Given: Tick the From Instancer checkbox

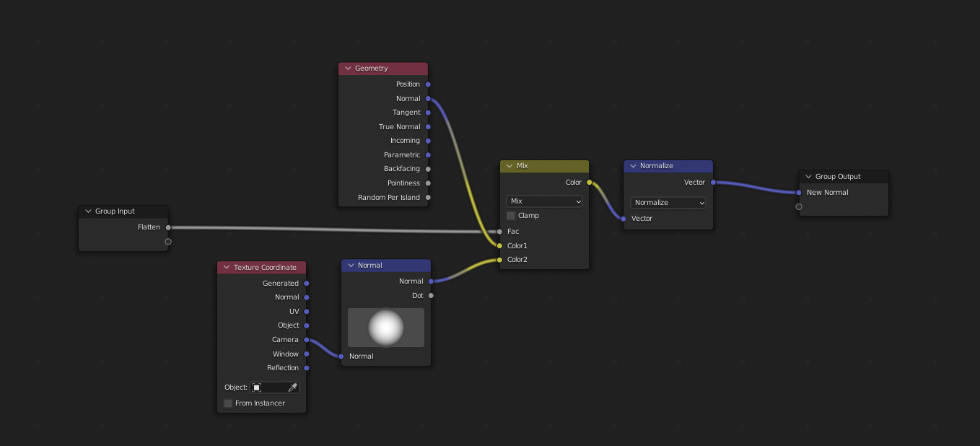Looking at the screenshot, I should click(x=228, y=403).
